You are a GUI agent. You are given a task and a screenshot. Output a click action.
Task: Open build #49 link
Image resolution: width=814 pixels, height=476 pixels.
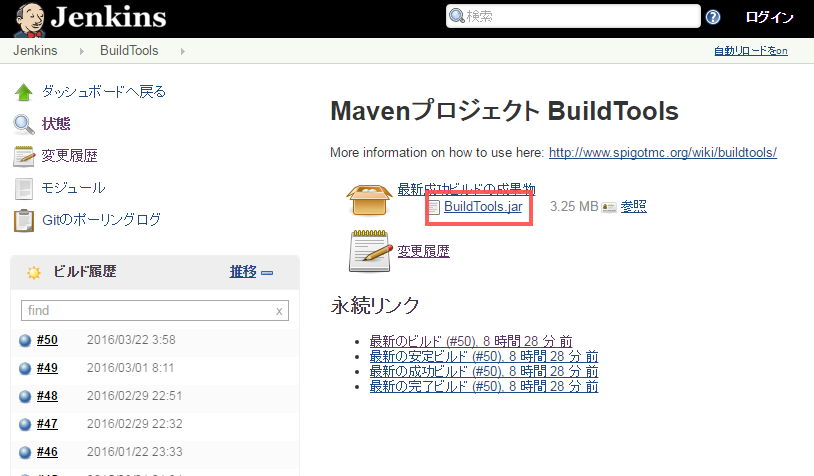pyautogui.click(x=47, y=368)
